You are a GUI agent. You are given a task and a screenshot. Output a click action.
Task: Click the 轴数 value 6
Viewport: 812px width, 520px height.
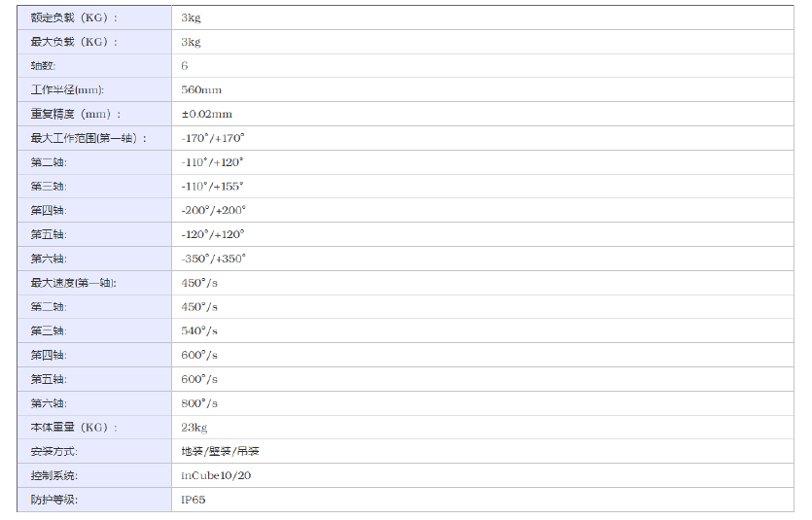coord(185,66)
